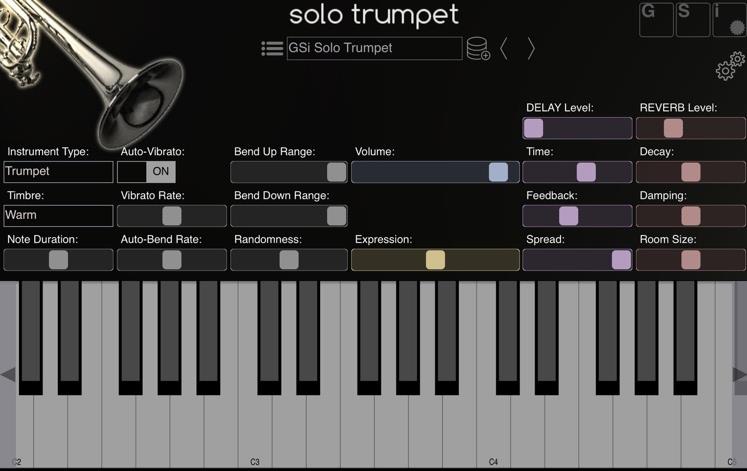Open the preset list menu icon
This screenshot has width=747, height=471.
tap(272, 48)
